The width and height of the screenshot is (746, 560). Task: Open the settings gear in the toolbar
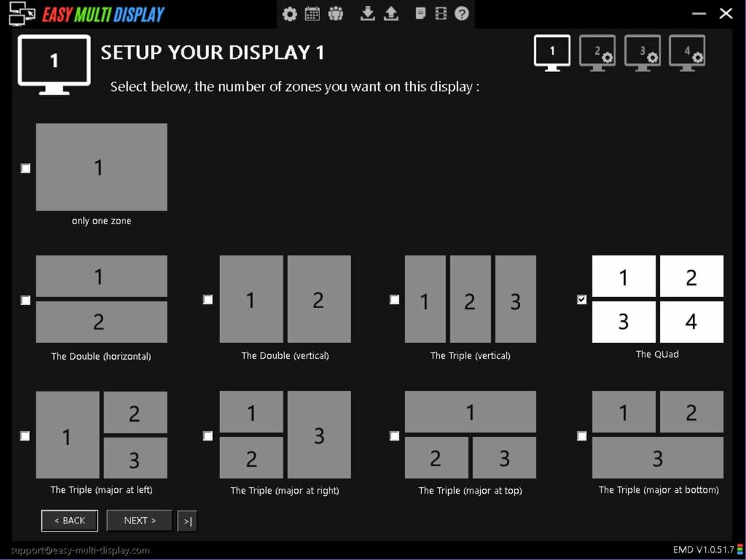click(289, 13)
